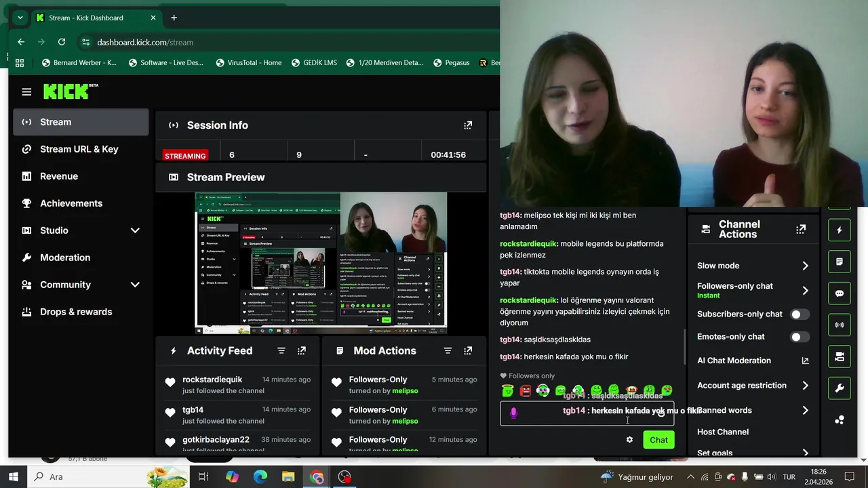Pop out the Channel Actions panel
This screenshot has height=488, width=868.
coord(801,230)
